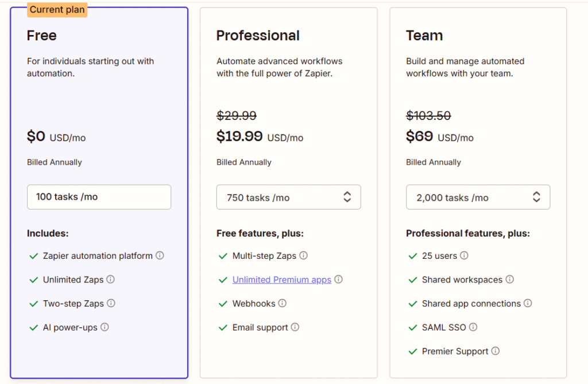Viewport: 588px width, 384px height.
Task: Click the $19.99 Professional price
Action: 239,136
